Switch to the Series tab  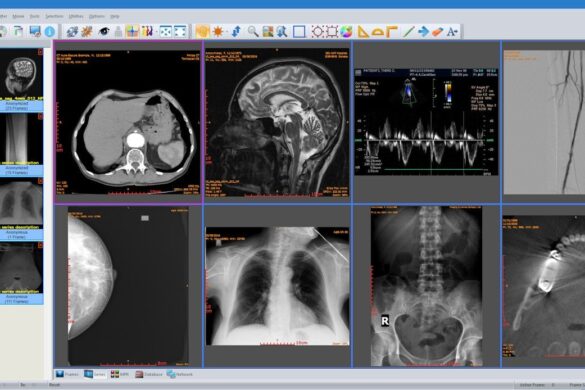coord(95,374)
